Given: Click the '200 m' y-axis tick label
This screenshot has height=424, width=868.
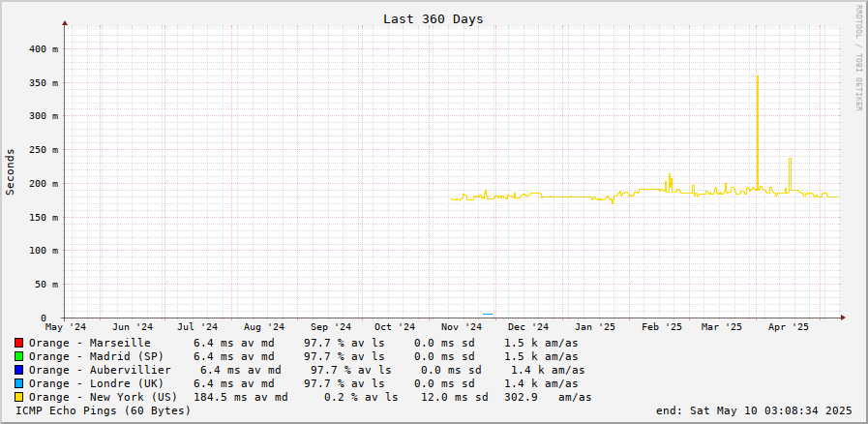Looking at the screenshot, I should (x=42, y=183).
